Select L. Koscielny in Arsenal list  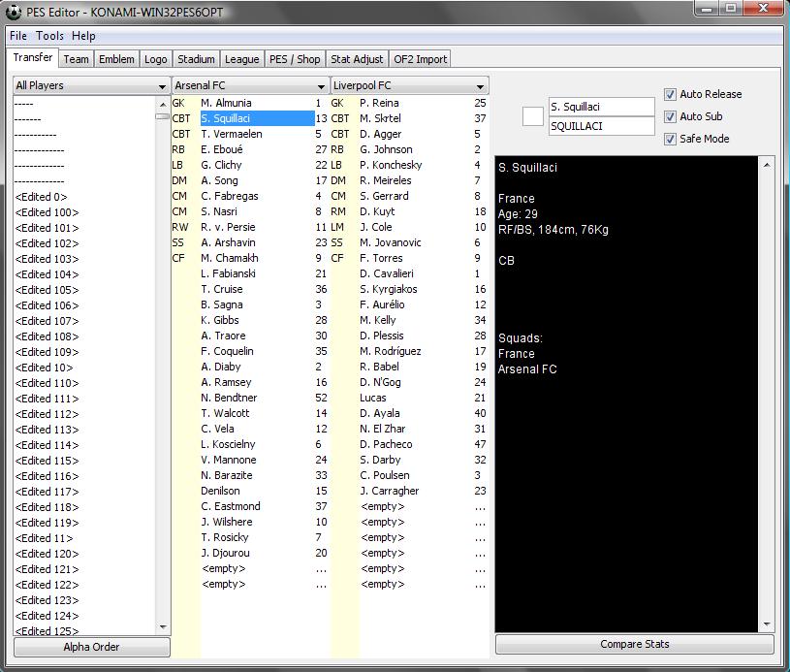(x=250, y=444)
